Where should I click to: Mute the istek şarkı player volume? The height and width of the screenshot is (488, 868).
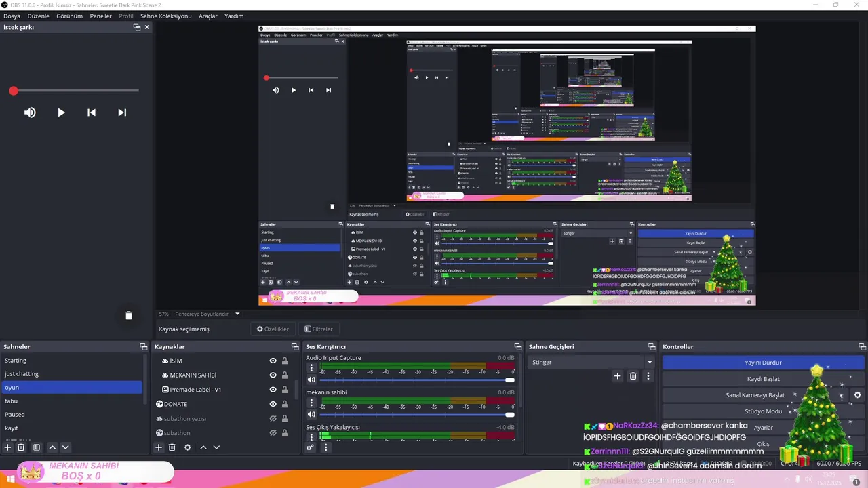30,113
